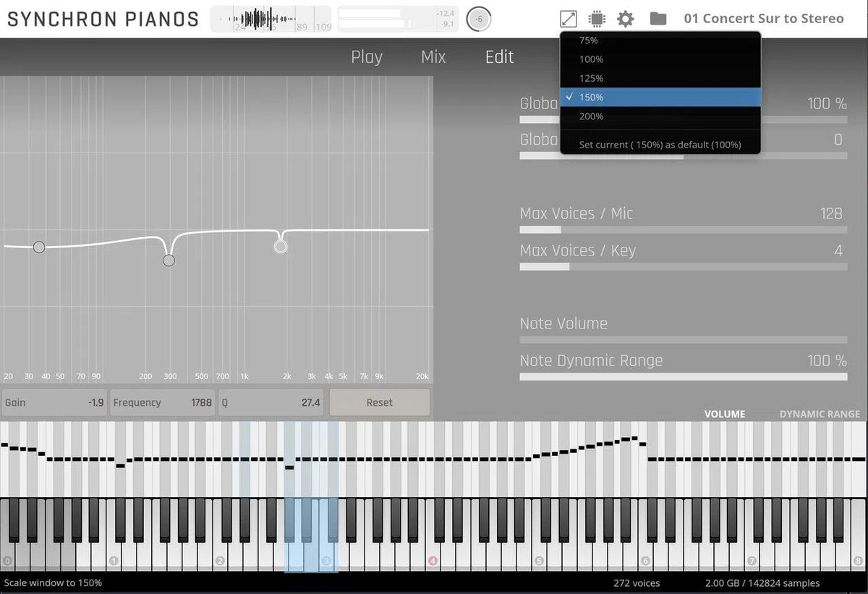
Task: Select 100% in the scaling dropdown
Action: [590, 59]
